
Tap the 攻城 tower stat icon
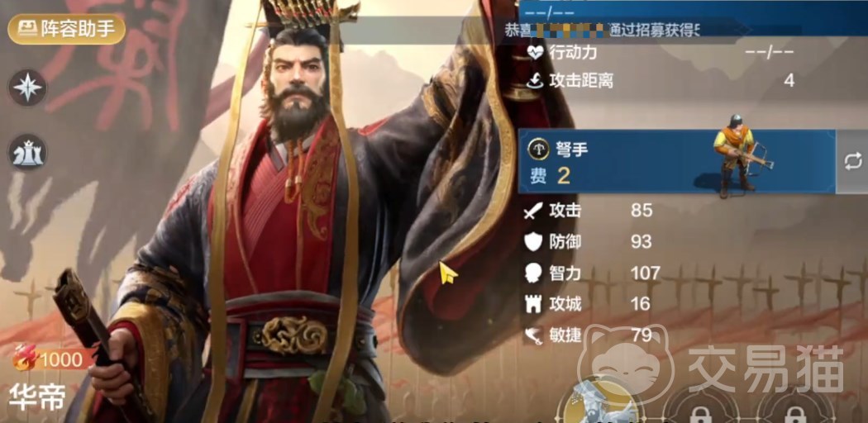tap(533, 304)
